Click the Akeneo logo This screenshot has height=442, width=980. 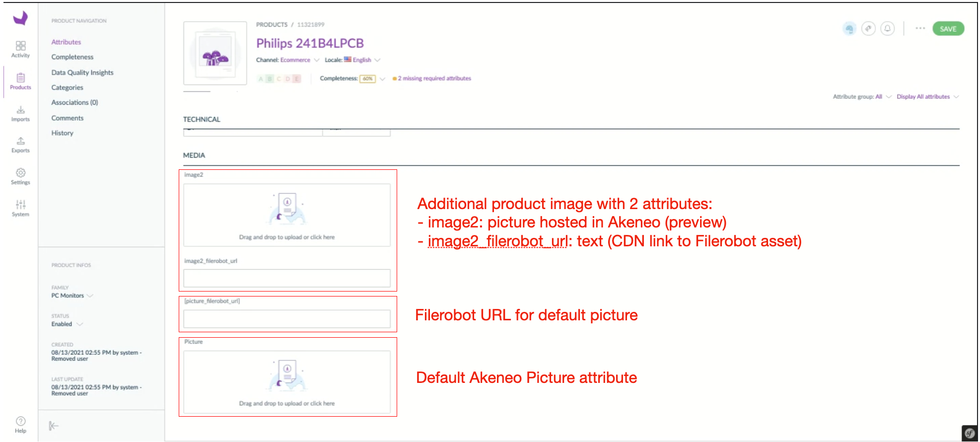coord(20,18)
